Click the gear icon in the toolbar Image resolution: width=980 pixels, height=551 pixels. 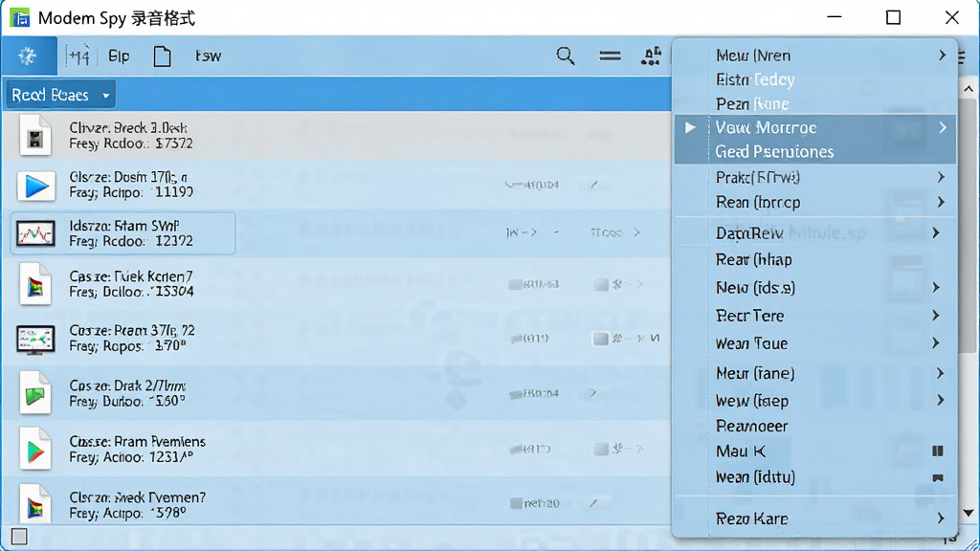tap(27, 56)
